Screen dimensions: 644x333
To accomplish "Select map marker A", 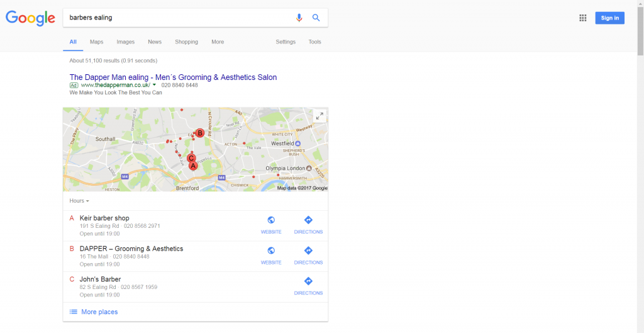I will coord(192,166).
